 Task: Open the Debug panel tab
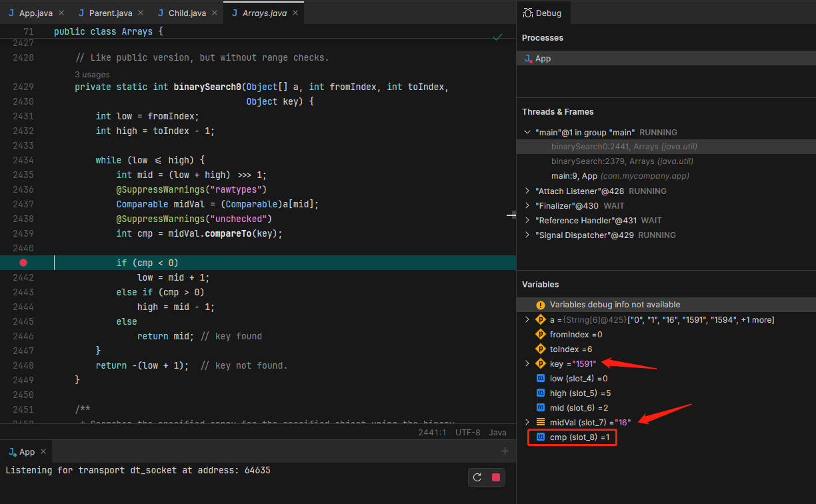point(542,13)
